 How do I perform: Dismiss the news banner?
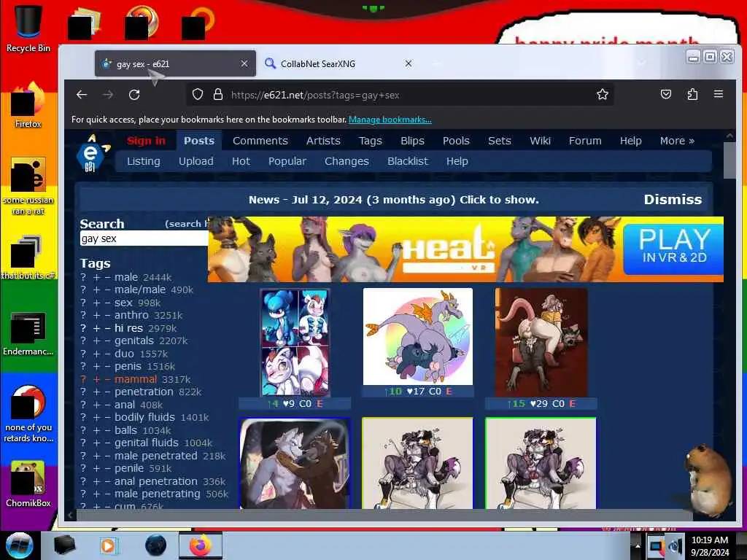(x=673, y=200)
